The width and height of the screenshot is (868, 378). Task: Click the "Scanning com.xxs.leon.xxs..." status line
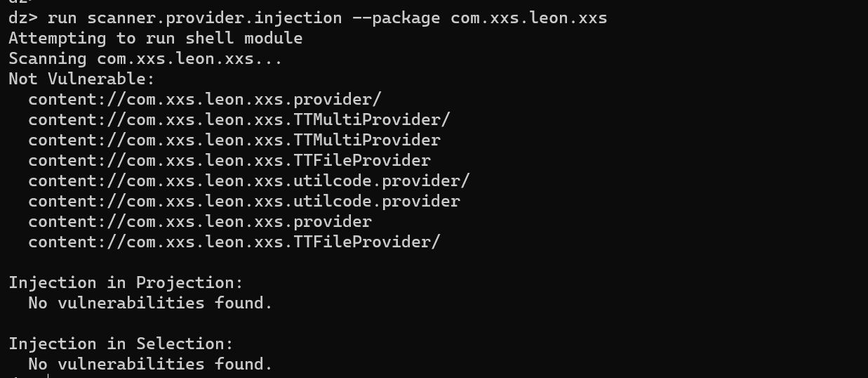[x=145, y=58]
